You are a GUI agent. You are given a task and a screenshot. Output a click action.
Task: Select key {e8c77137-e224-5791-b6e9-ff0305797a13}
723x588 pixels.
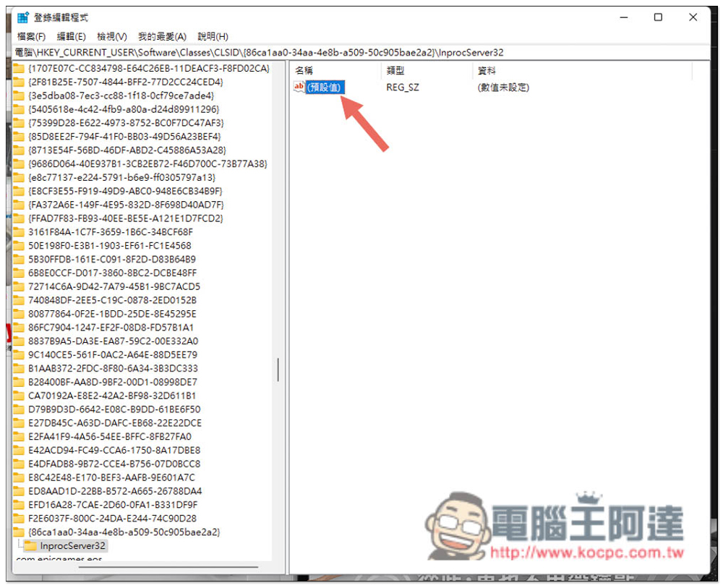point(121,177)
